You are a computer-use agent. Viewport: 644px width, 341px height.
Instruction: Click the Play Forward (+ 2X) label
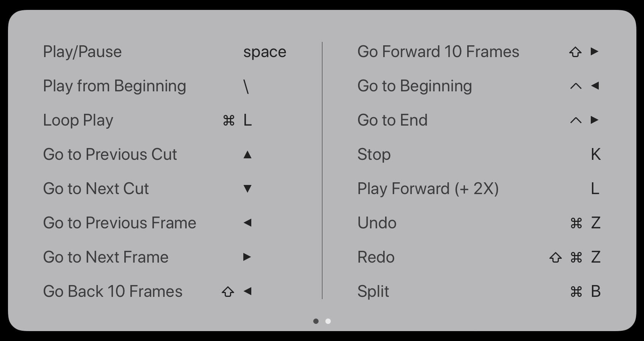(x=428, y=189)
